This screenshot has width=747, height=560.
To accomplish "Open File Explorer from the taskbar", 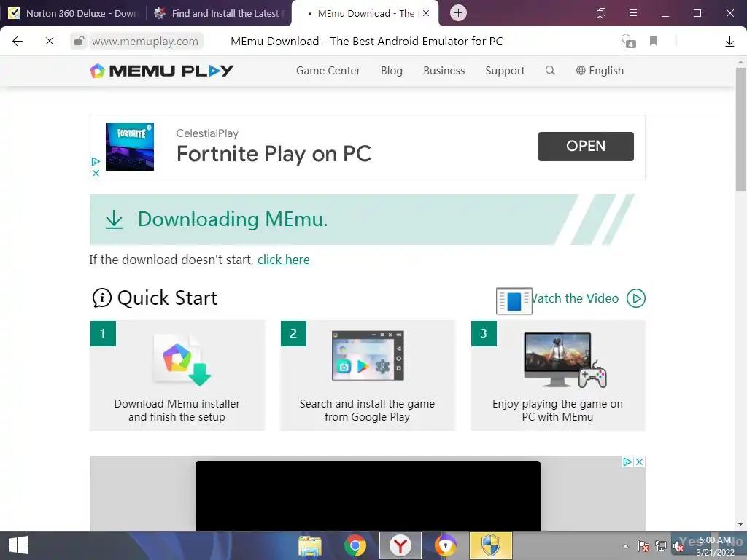I will (x=309, y=545).
